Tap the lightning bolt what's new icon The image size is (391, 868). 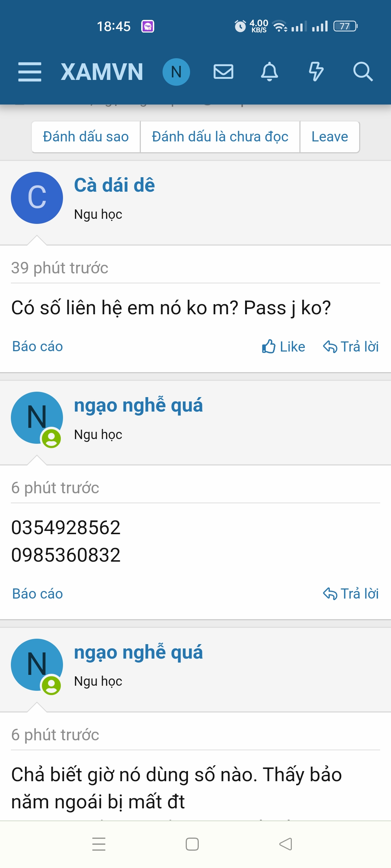[x=316, y=72]
